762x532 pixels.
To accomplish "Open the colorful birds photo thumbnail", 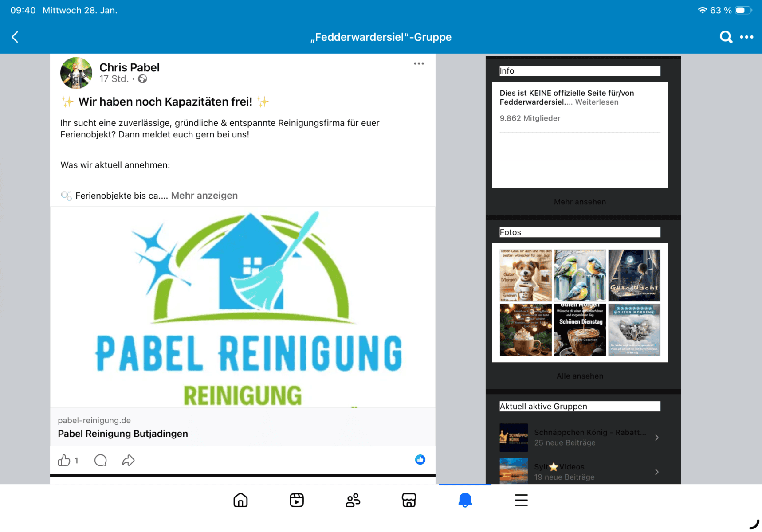I will tap(580, 275).
